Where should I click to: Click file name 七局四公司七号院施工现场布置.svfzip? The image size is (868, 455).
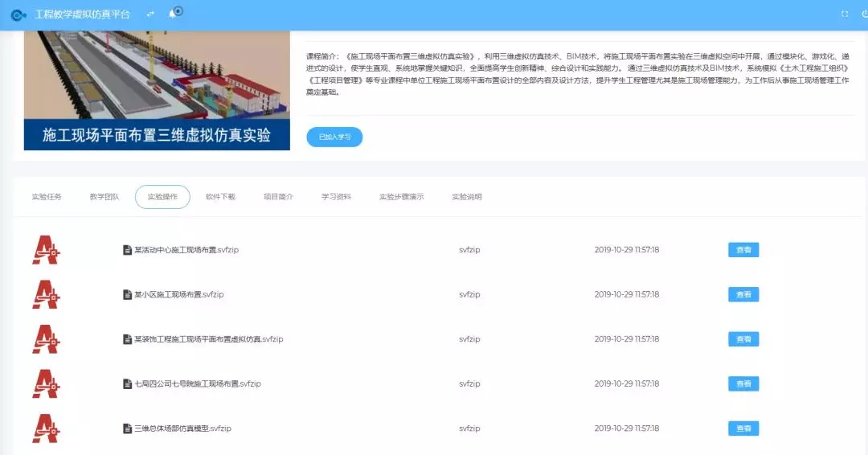pos(198,383)
